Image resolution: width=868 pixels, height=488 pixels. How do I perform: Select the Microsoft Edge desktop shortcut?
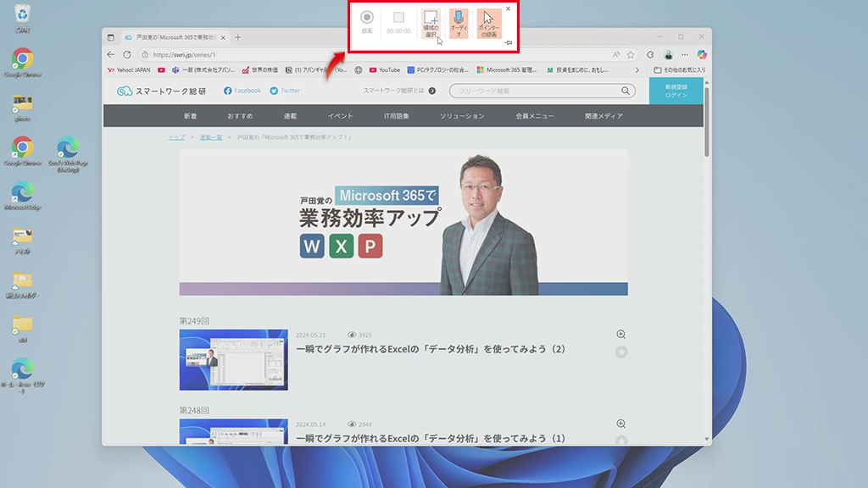pos(23,196)
